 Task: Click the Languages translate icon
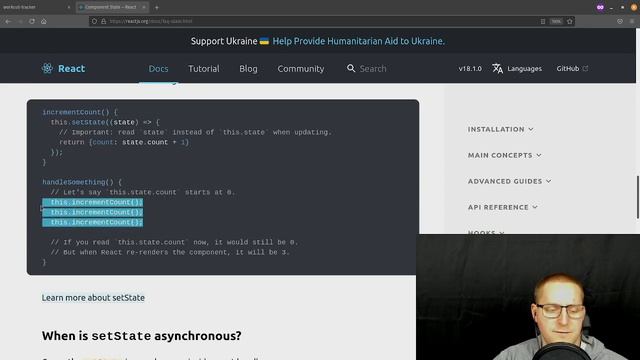pyautogui.click(x=498, y=69)
